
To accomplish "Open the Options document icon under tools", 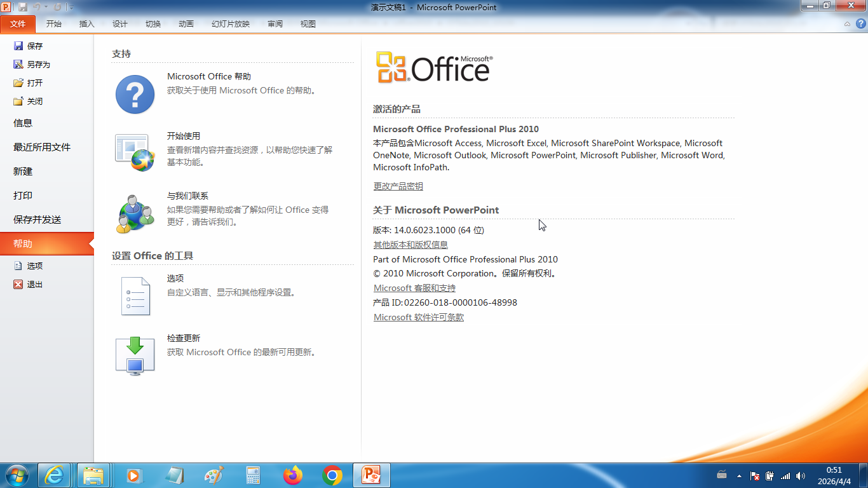I will point(135,296).
